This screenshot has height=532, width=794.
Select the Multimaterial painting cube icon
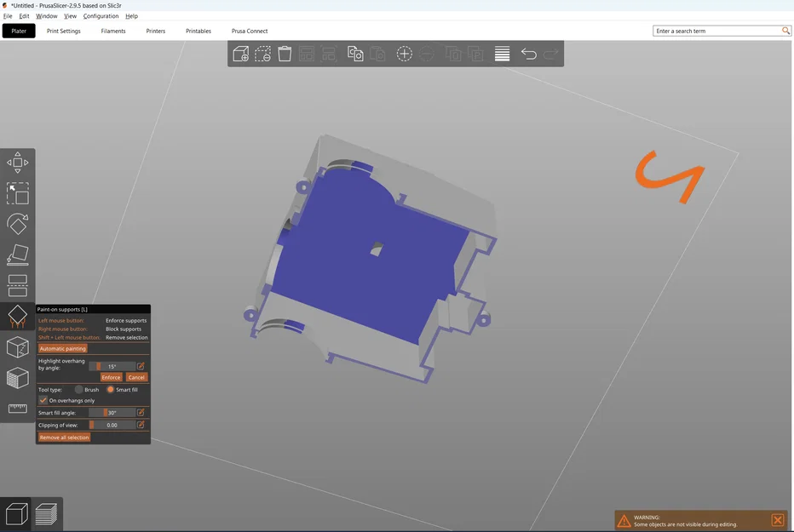pyautogui.click(x=18, y=378)
